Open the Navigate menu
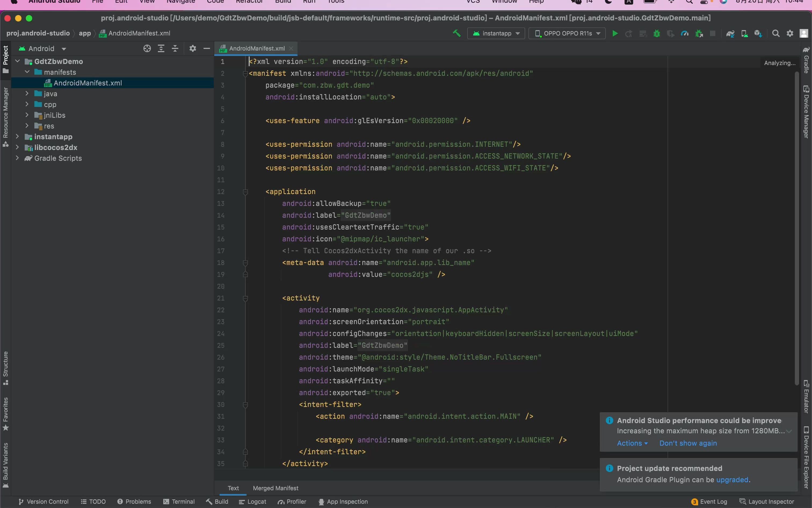The image size is (812, 508). pyautogui.click(x=180, y=2)
